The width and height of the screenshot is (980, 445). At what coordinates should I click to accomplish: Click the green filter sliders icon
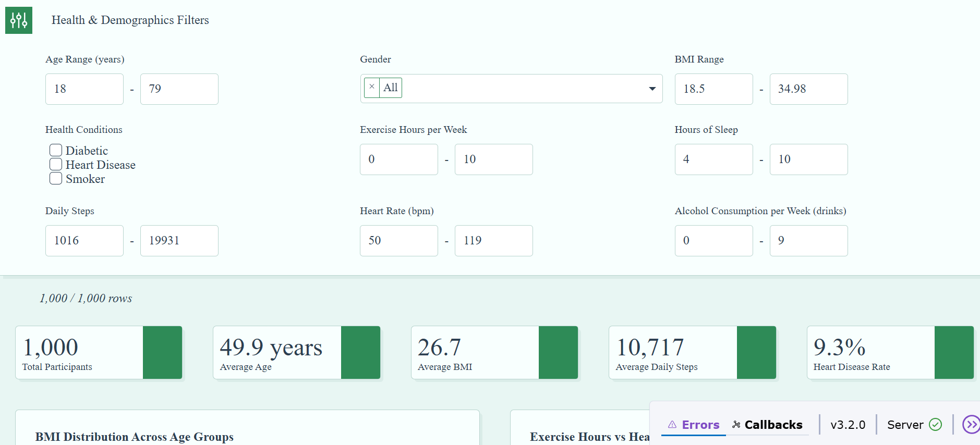point(19,20)
